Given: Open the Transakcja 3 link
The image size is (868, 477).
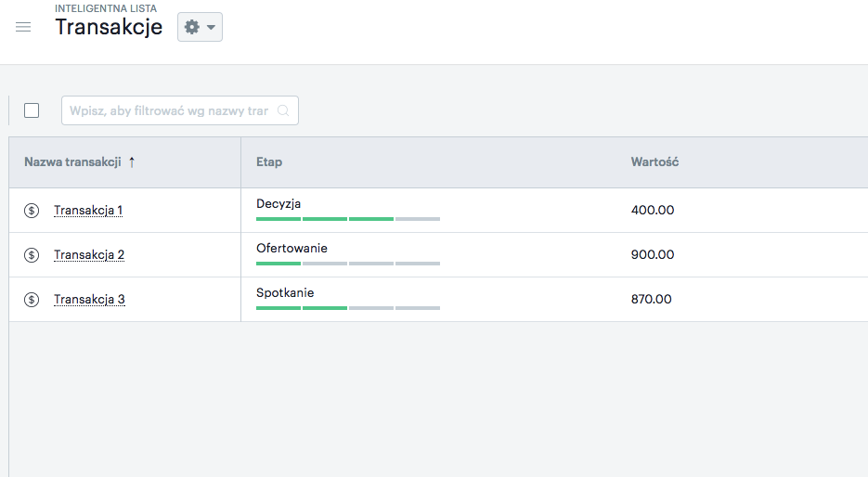Looking at the screenshot, I should (89, 300).
